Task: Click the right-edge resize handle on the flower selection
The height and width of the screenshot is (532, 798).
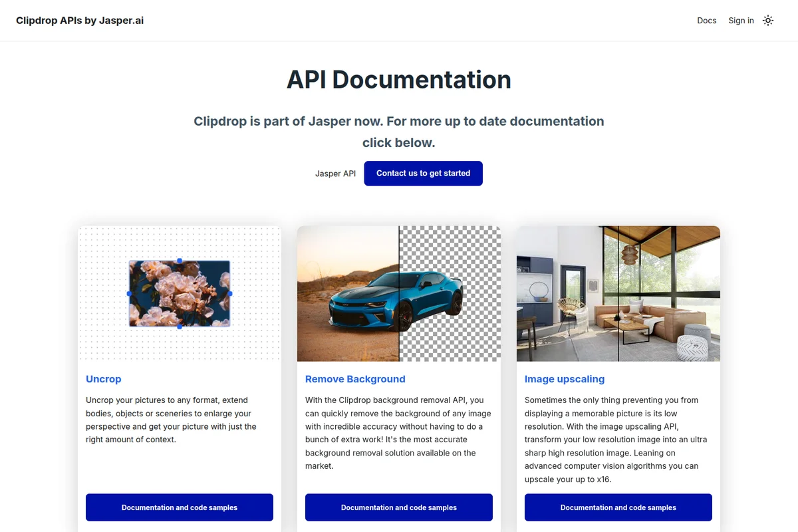Action: coord(229,293)
